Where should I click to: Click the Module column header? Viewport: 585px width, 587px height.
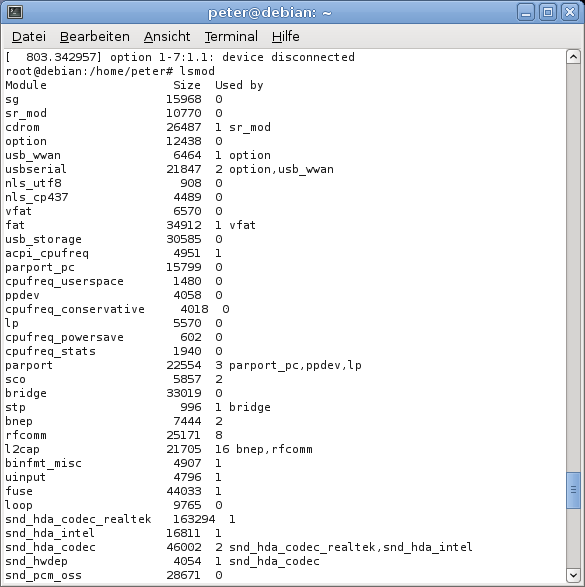[x=26, y=85]
